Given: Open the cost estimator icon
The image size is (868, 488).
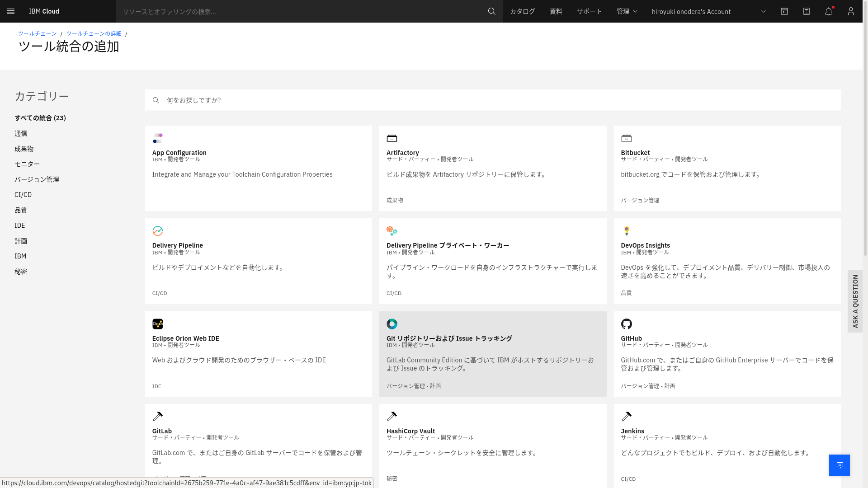Looking at the screenshot, I should point(806,11).
